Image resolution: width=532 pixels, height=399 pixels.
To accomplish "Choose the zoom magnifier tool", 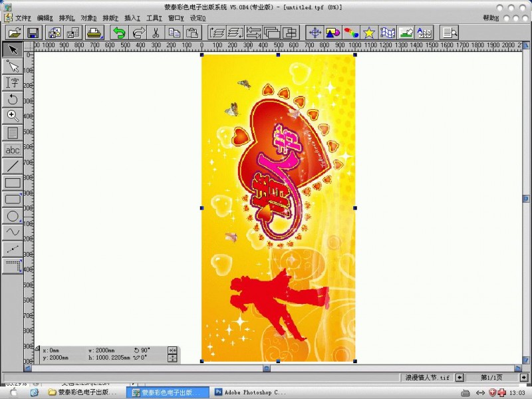I will coord(13,116).
